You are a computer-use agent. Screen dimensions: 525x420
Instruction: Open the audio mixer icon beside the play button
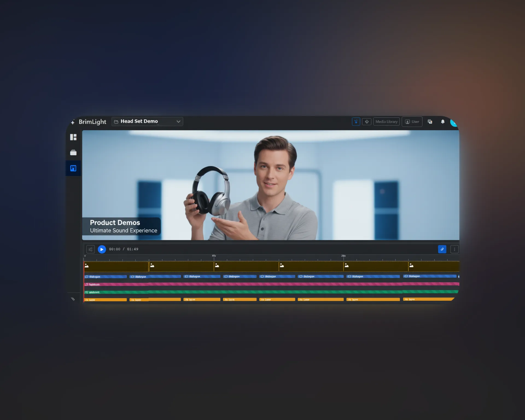[x=90, y=249]
